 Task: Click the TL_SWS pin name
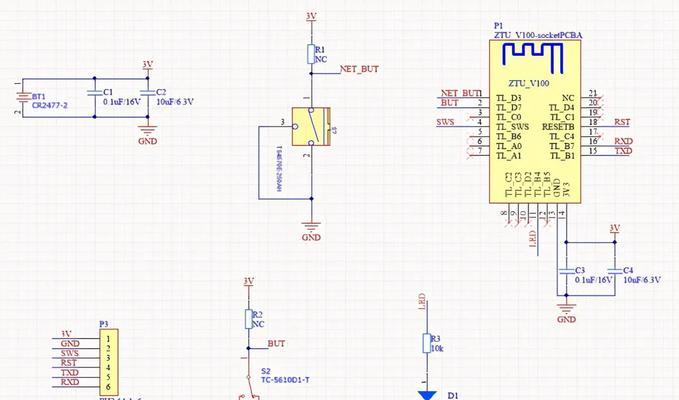[512, 127]
